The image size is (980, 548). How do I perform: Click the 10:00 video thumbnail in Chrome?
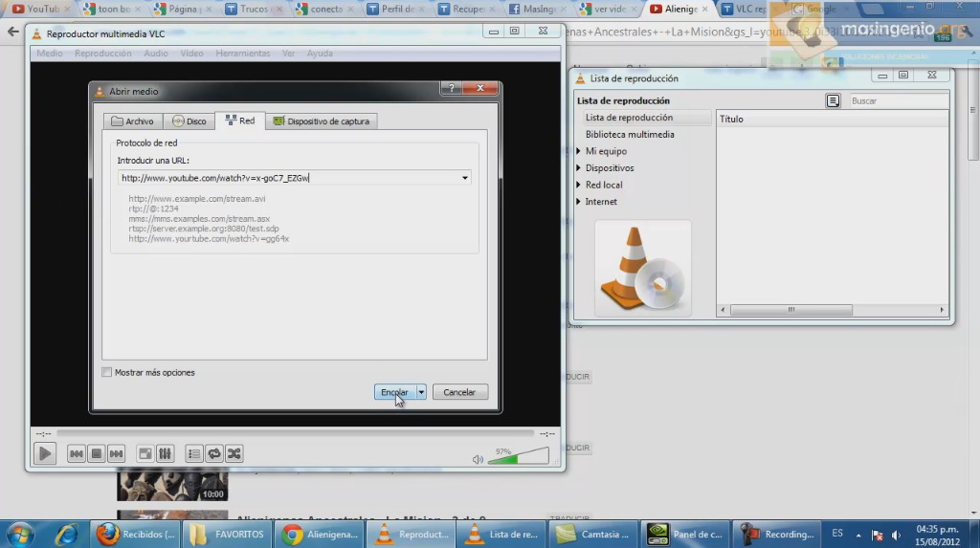(172, 486)
